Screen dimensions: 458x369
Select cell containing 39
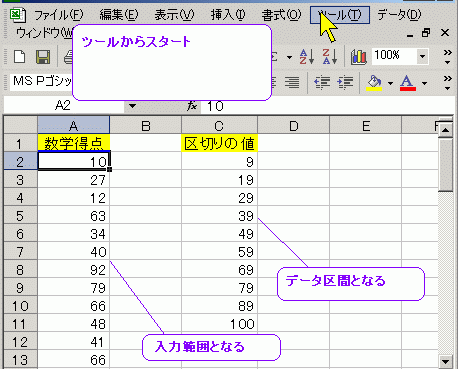[219, 216]
